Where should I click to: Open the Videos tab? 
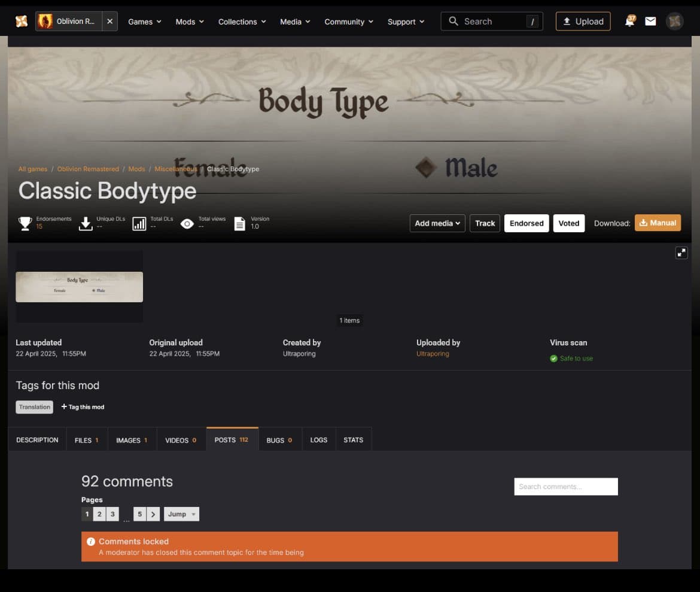[181, 439]
